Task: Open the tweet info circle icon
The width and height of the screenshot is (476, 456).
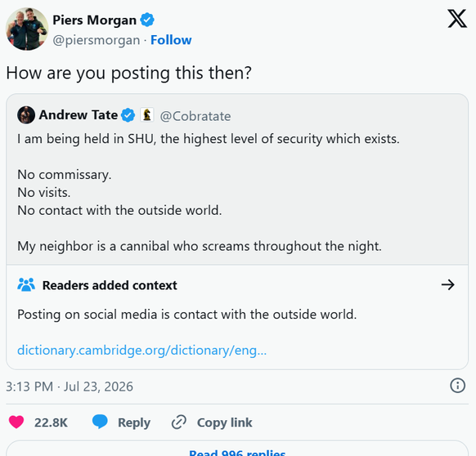Action: (x=457, y=386)
